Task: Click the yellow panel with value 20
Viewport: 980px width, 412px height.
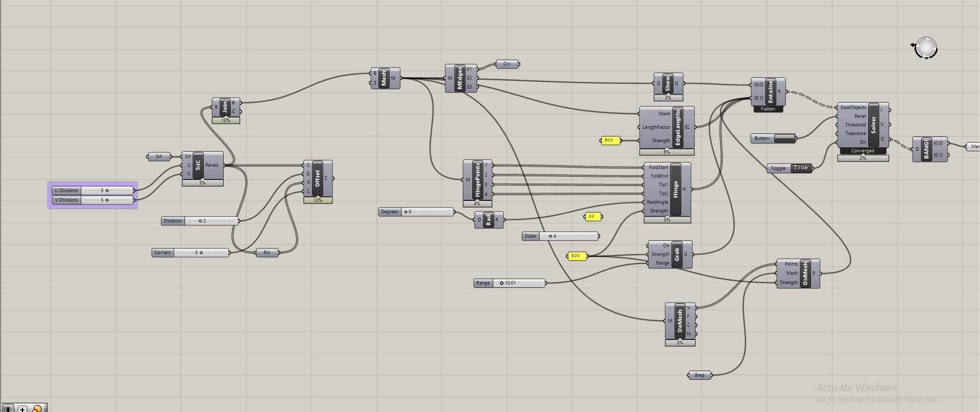Action: tap(592, 216)
